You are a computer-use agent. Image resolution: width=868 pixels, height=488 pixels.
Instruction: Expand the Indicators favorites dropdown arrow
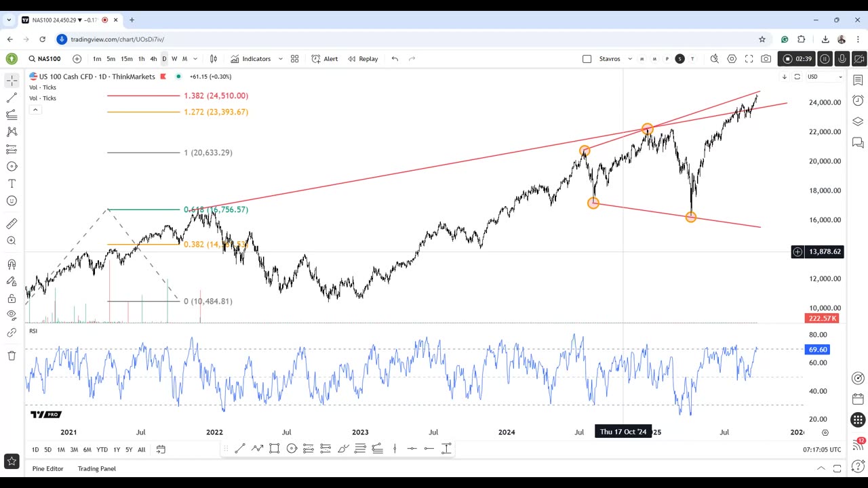pos(281,59)
